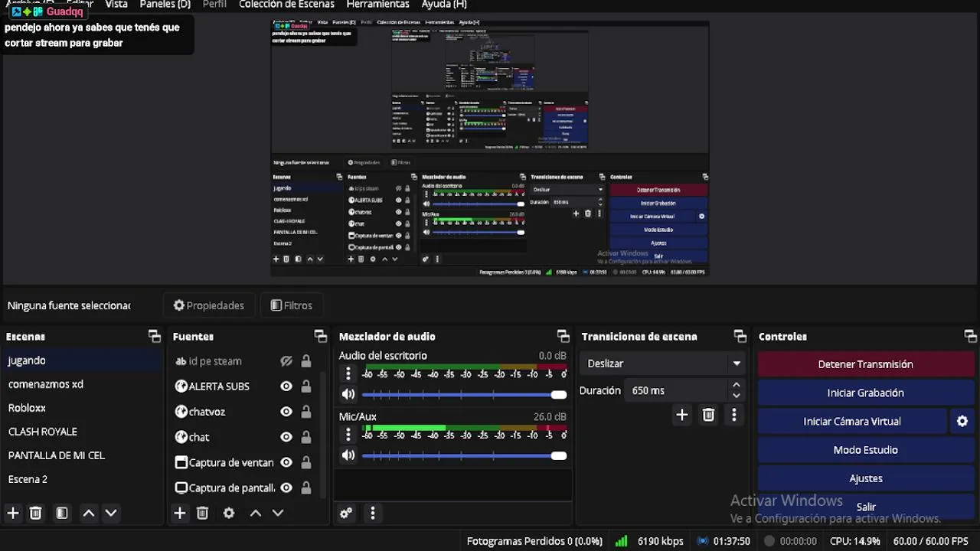
Task: Open the Vista menu
Action: coord(116,5)
